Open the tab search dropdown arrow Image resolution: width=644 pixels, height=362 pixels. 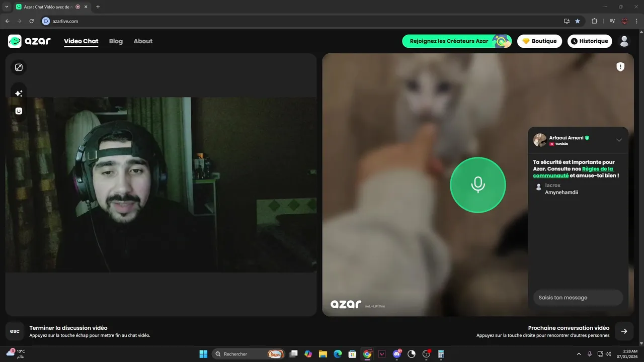click(7, 7)
